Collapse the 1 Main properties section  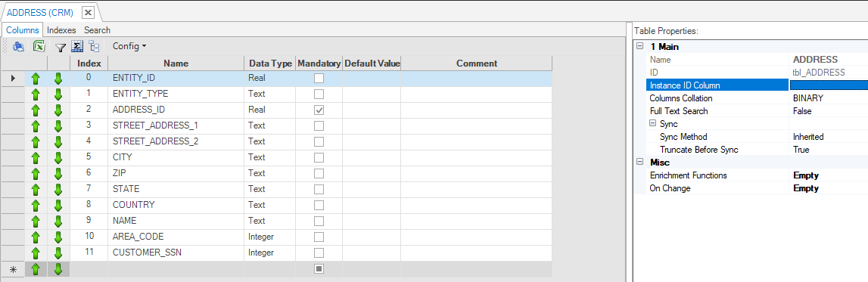tap(640, 47)
